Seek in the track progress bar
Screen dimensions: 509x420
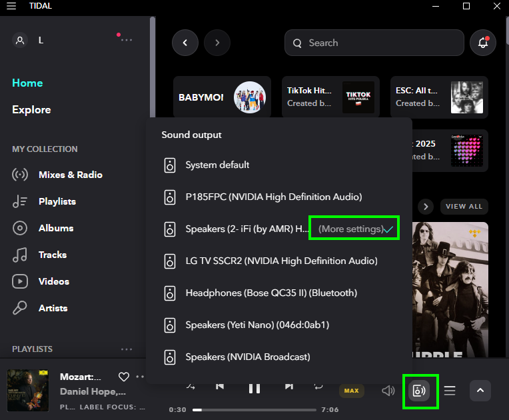coord(254,410)
